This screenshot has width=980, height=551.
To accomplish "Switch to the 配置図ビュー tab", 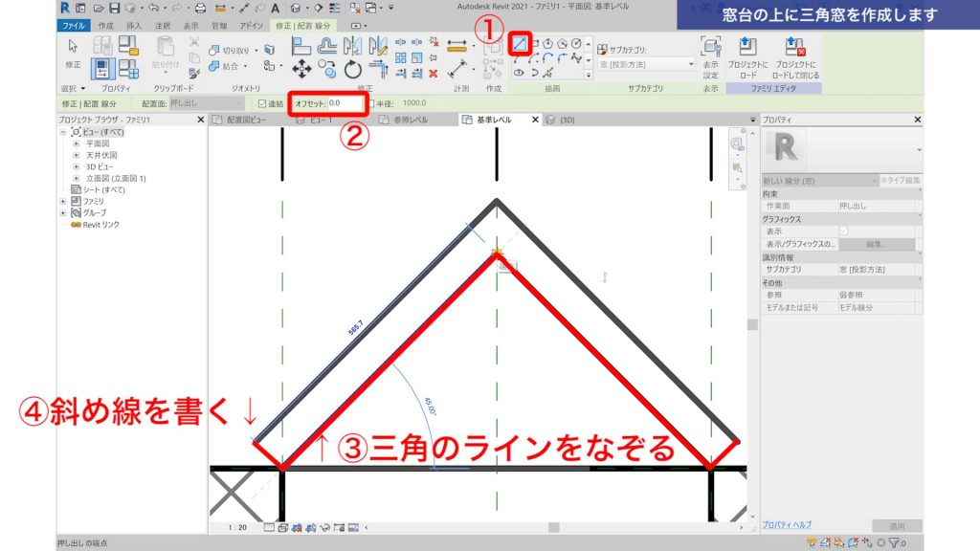I will coord(244,119).
